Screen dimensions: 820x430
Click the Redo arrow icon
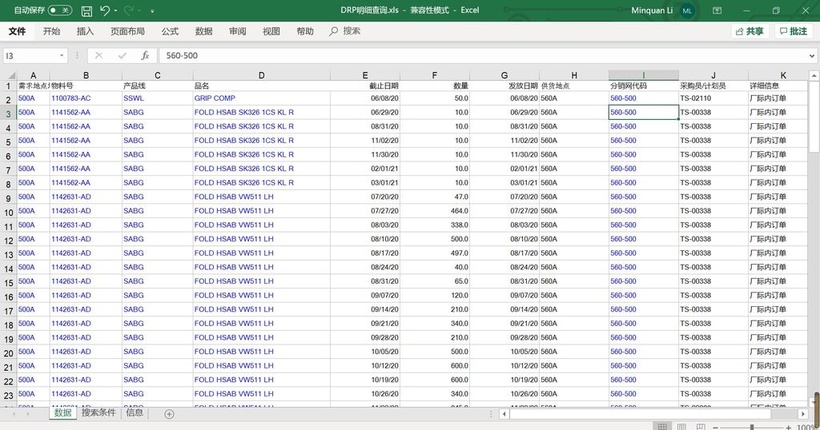coord(131,10)
